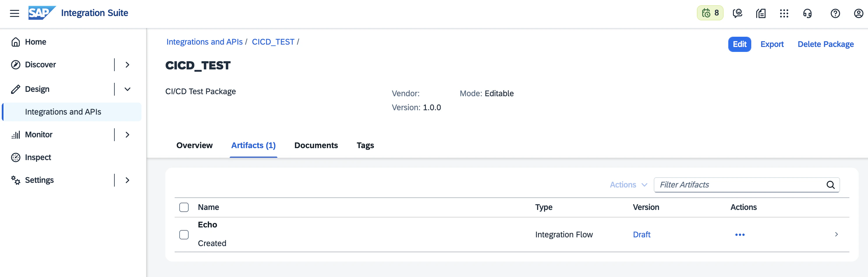Open the user profile icon
Viewport: 868px width, 277px height.
(x=858, y=13)
